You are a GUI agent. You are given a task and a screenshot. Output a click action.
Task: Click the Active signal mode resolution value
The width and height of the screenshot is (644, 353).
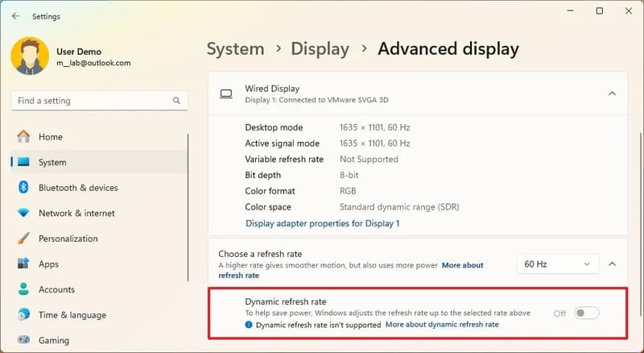375,143
